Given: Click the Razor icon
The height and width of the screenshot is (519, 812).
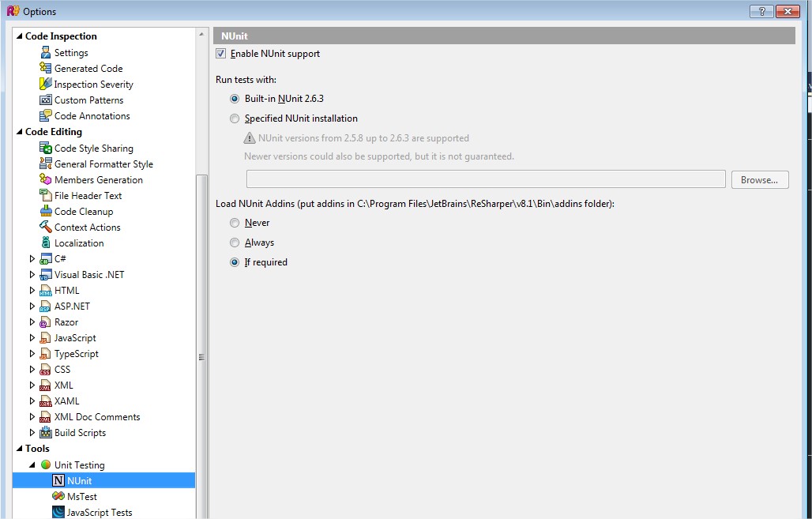Looking at the screenshot, I should click(46, 322).
